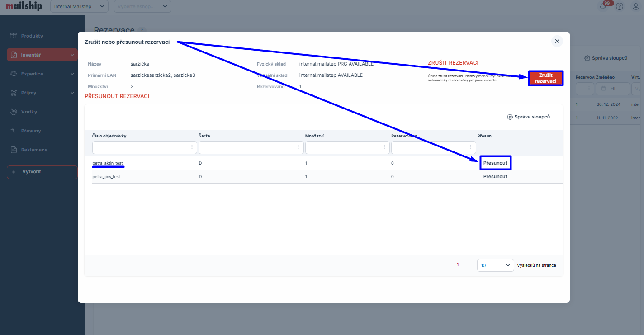The width and height of the screenshot is (644, 335).
Task: Open the Vyberte eshop dropdown
Action: coord(143,6)
